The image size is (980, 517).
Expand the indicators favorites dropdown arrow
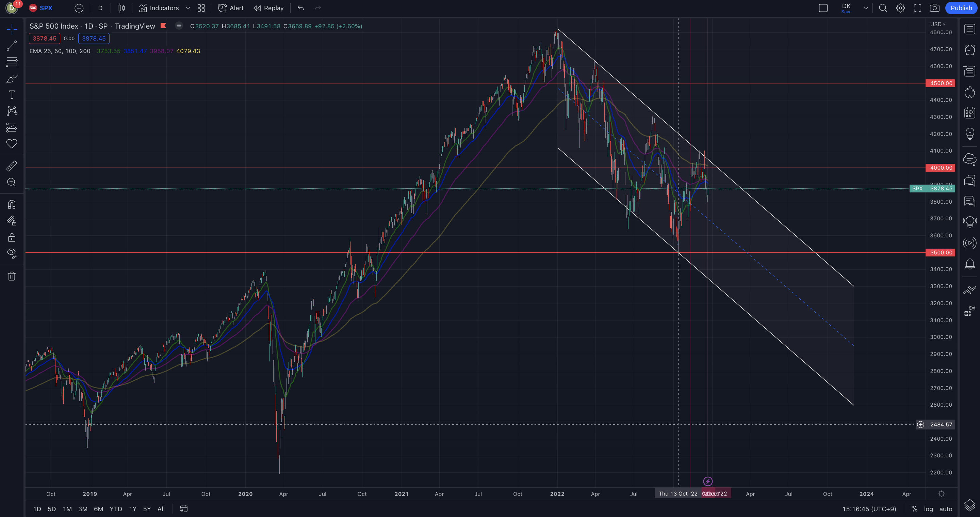188,8
